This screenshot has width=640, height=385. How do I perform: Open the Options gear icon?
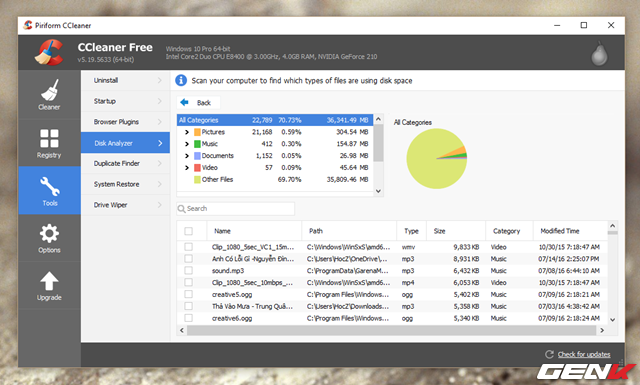tap(49, 234)
